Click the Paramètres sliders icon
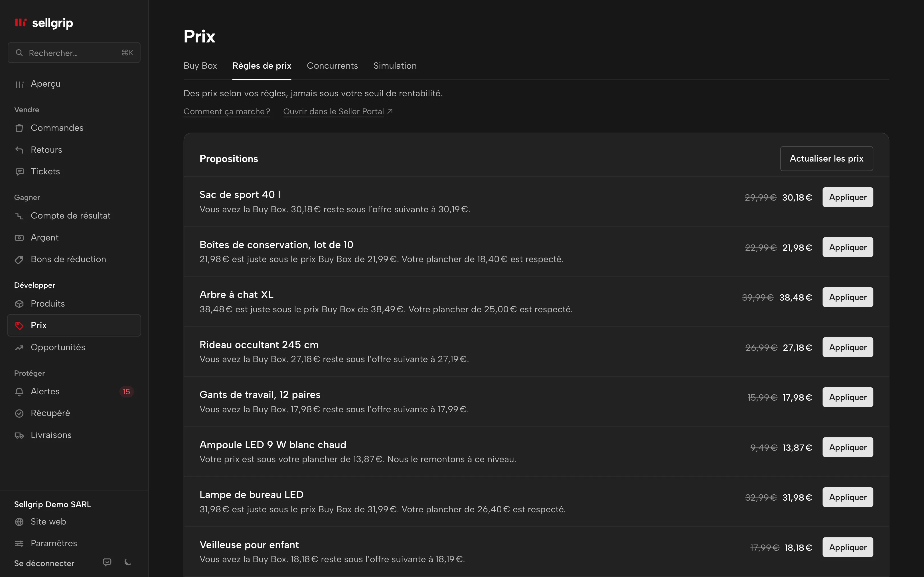This screenshot has width=924, height=577. point(19,543)
